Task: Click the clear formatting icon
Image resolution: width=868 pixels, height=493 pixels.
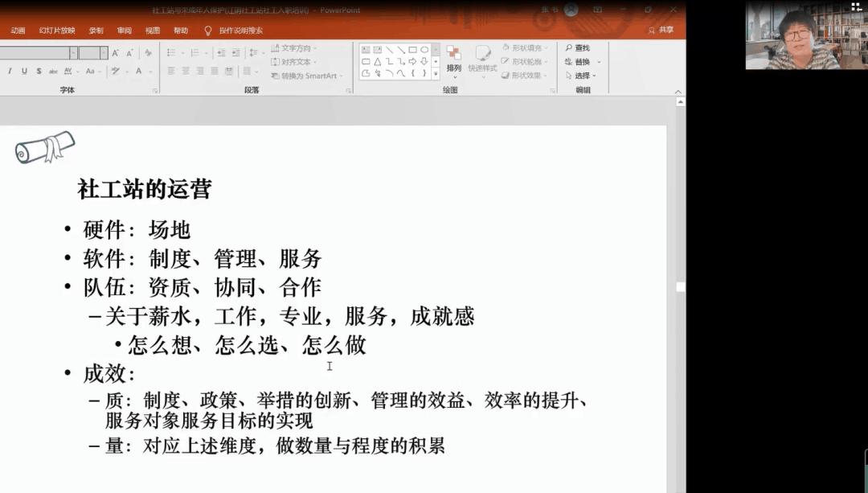Action: [x=148, y=53]
